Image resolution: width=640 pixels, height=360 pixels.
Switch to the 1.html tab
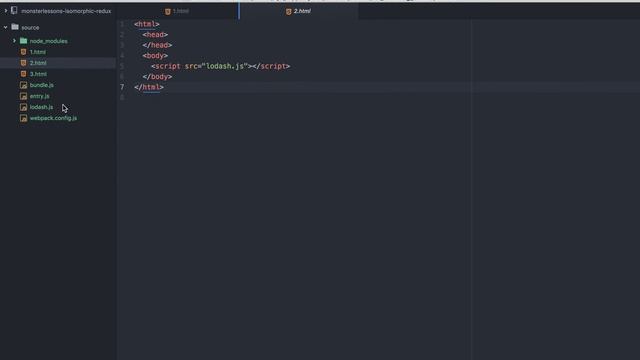pos(176,11)
